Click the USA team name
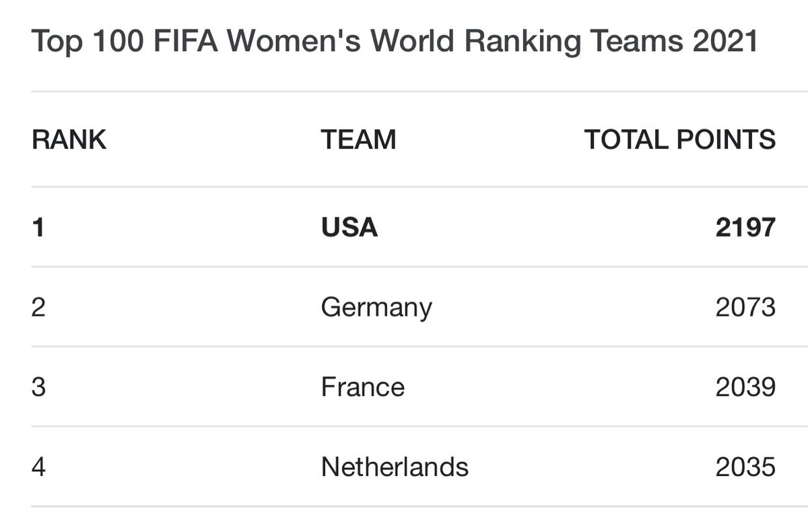This screenshot has height=532, width=808. (x=349, y=228)
